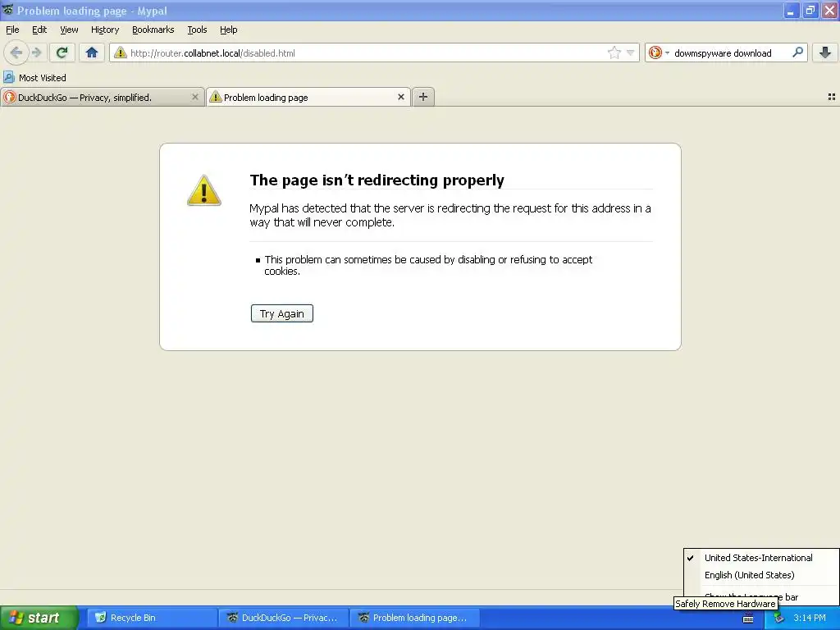840x630 pixels.
Task: Restore down the Mypal window
Action: (x=810, y=10)
